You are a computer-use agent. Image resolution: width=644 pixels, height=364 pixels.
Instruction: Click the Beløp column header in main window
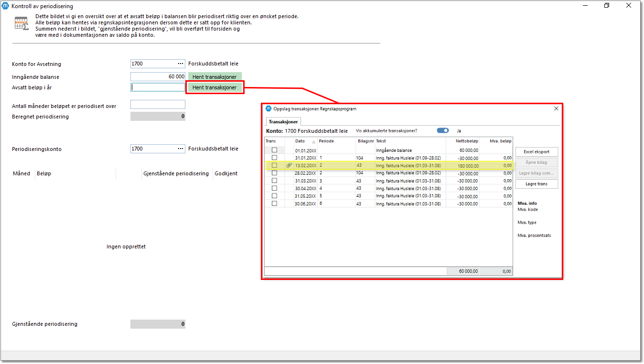44,173
